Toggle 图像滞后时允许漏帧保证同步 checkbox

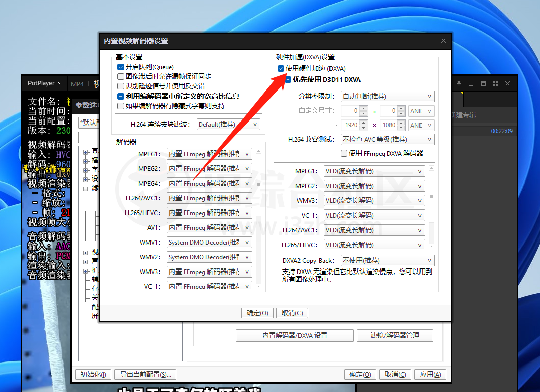tap(121, 76)
